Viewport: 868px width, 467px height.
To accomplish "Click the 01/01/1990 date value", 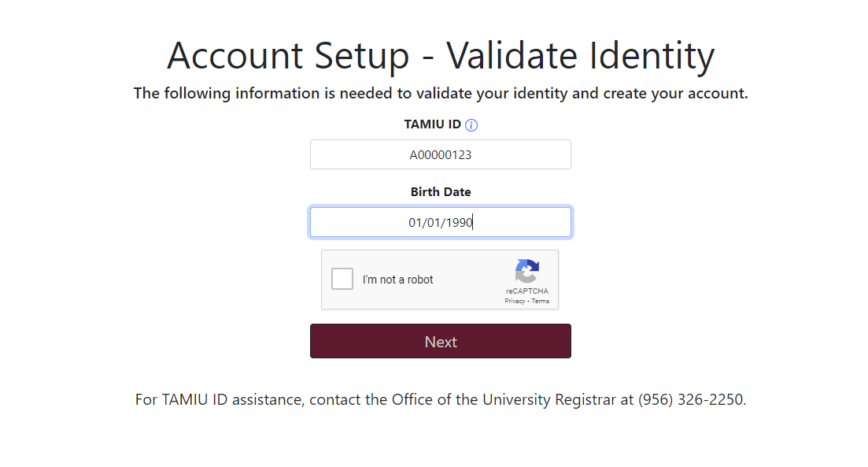I will pos(441,223).
